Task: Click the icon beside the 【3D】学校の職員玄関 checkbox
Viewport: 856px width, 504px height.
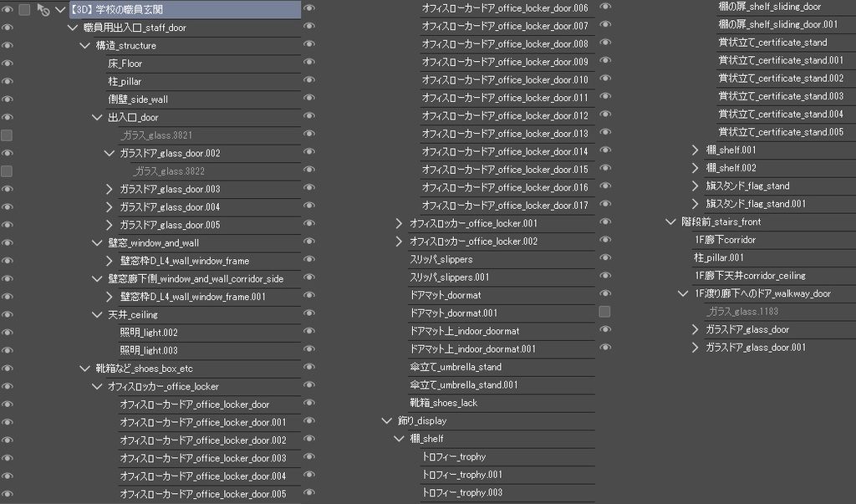Action: coord(43,9)
